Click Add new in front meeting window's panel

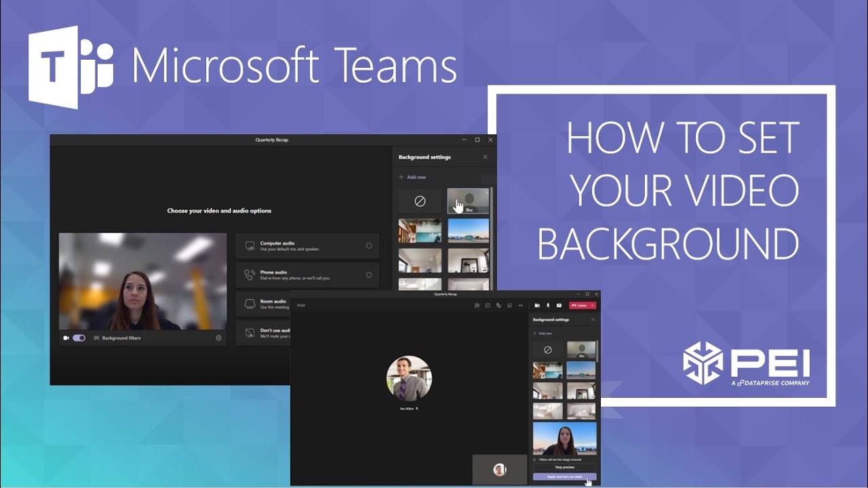pos(543,333)
